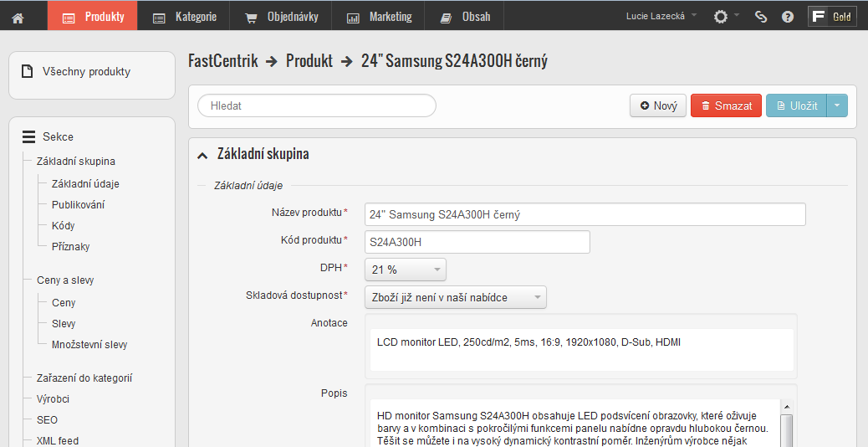
Task: Click the Kód produktu field
Action: [x=477, y=242]
